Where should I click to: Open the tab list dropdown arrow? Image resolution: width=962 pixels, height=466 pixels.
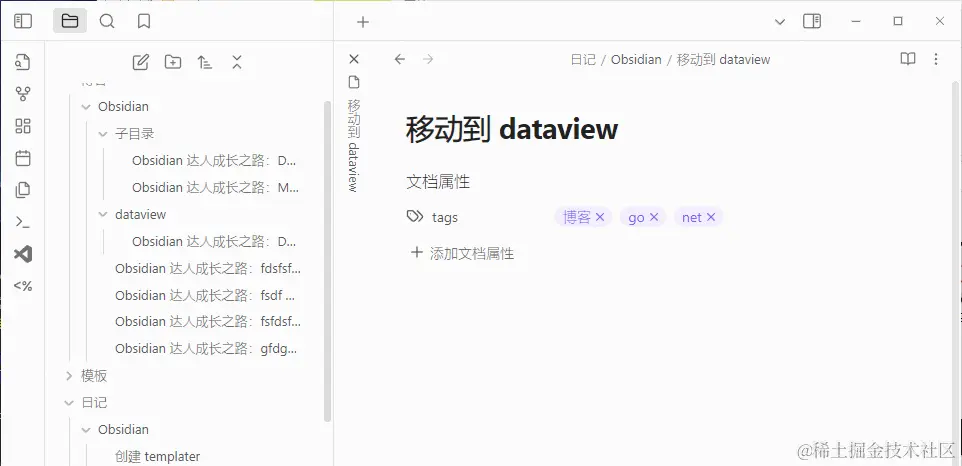click(x=780, y=22)
